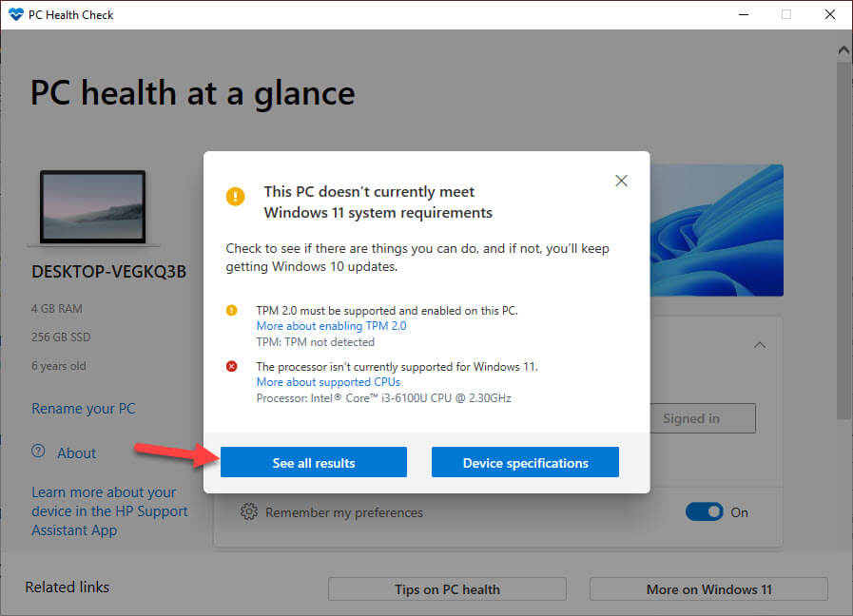Open the About link

76,453
